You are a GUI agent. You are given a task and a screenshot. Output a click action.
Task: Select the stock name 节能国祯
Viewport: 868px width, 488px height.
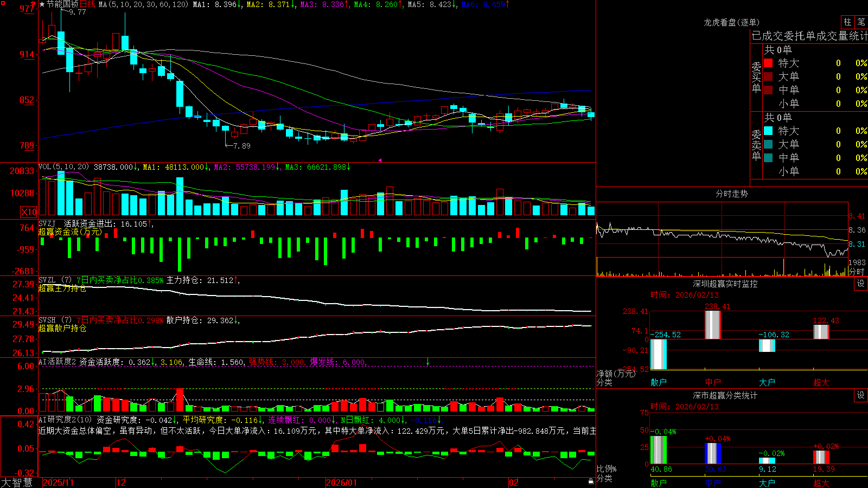pos(62,4)
